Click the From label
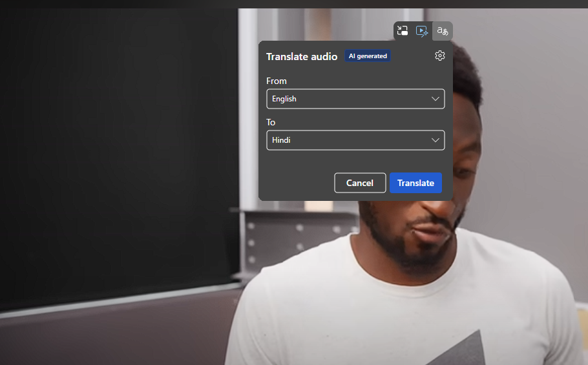Image resolution: width=588 pixels, height=365 pixels. pyautogui.click(x=277, y=81)
